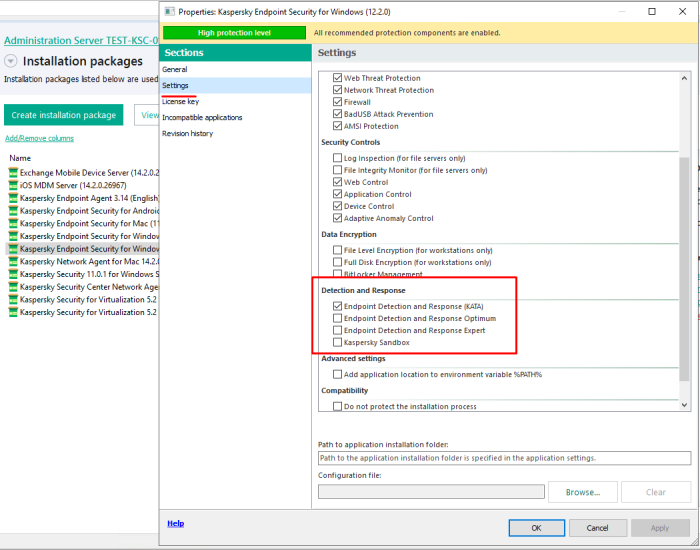Open the Help link

175,523
